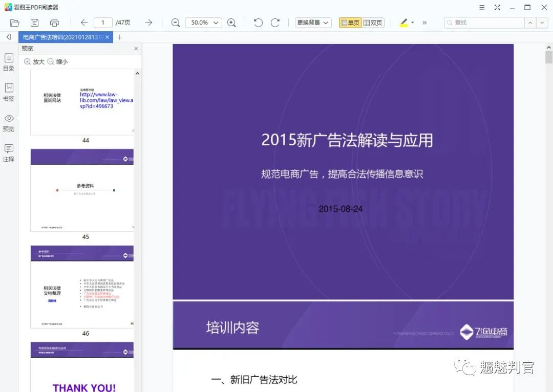Click 放大 to enlarge thumbnails
Screen dimensions: 553x392
(x=34, y=61)
